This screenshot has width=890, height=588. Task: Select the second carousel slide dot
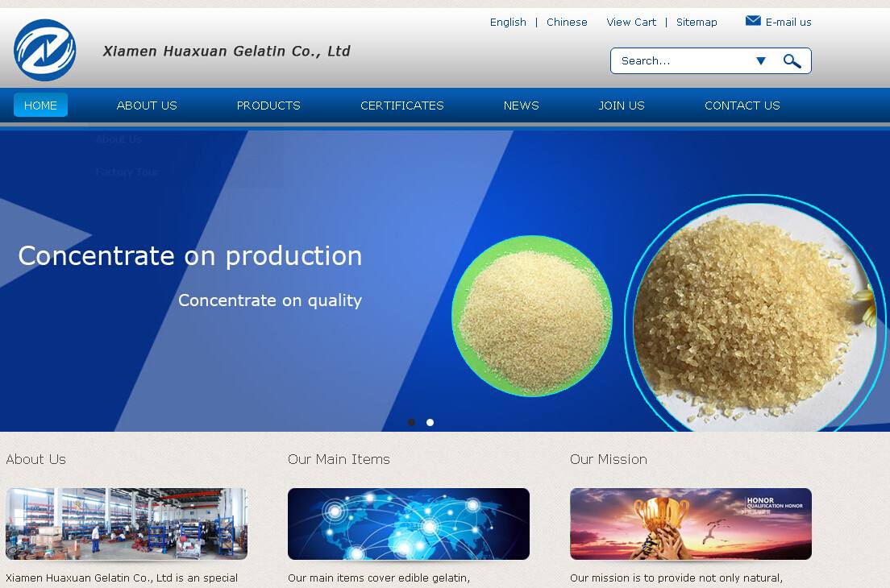pos(430,422)
